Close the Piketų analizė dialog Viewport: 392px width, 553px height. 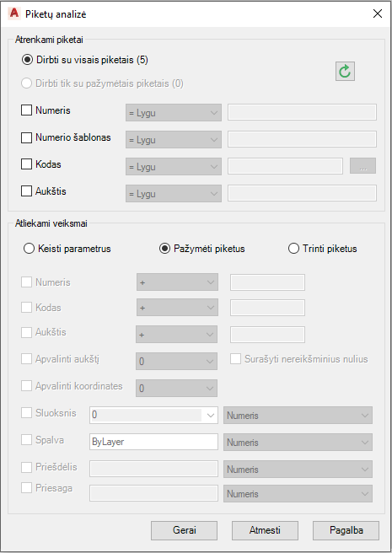coord(378,13)
